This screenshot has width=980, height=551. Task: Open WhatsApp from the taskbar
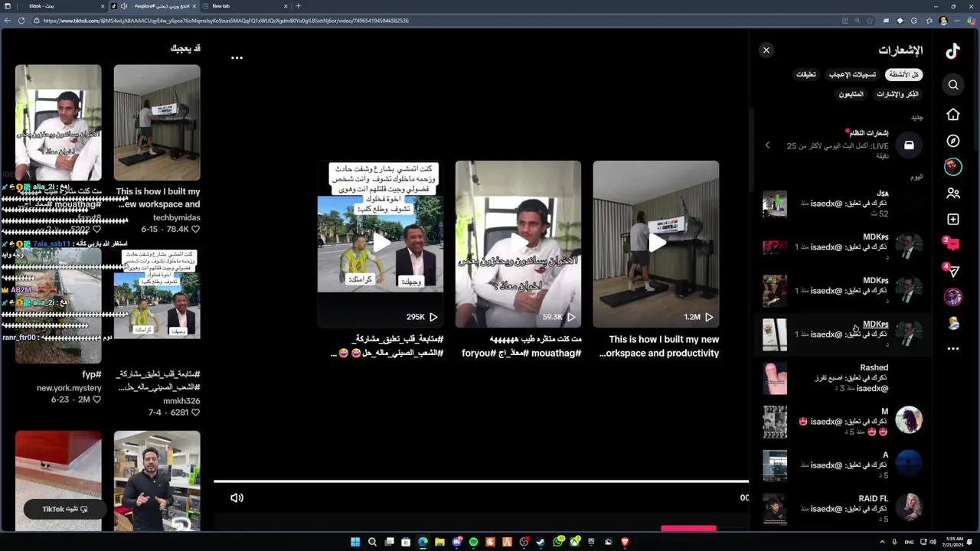[x=558, y=542]
